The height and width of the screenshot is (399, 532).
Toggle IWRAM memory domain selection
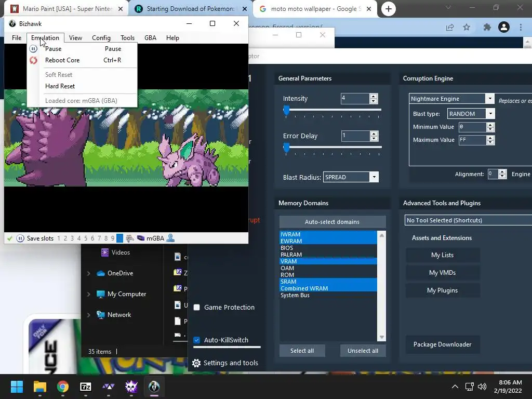coord(328,234)
